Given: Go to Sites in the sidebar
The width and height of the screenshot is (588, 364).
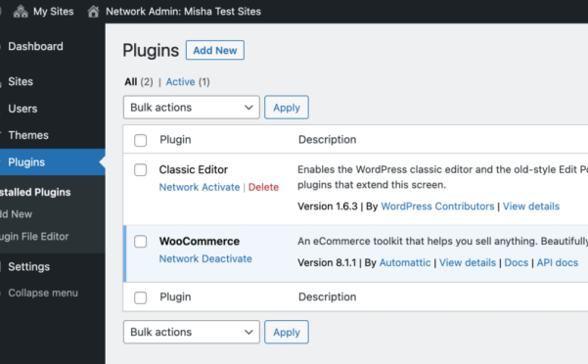Looking at the screenshot, I should click(21, 82).
